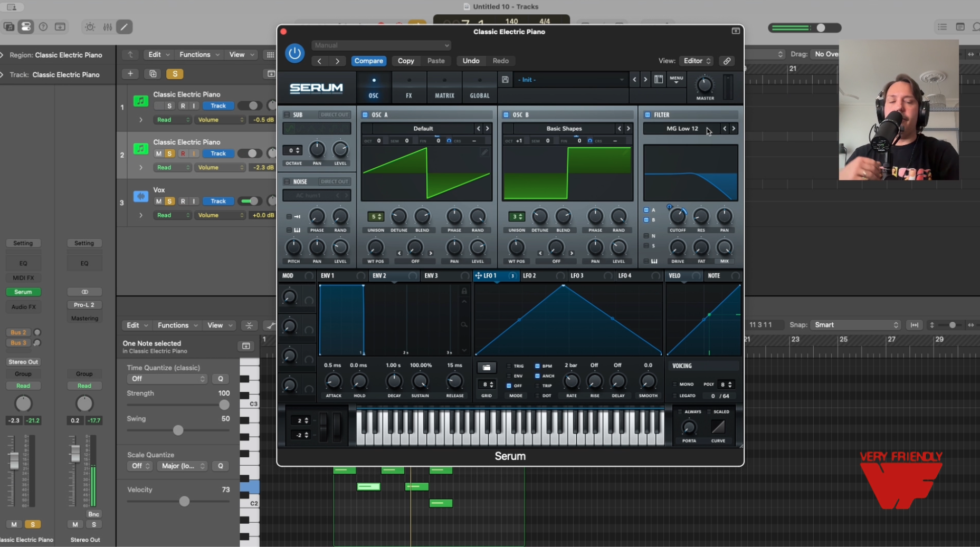Viewport: 980px width, 547px height.
Task: Click the filter CUTOFF knob
Action: [x=678, y=216]
